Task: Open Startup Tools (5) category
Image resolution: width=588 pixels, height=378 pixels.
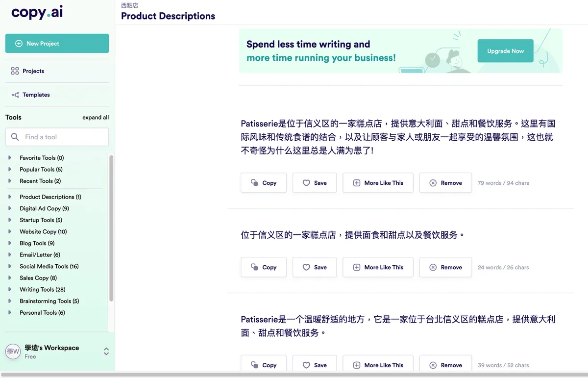Action: [41, 220]
